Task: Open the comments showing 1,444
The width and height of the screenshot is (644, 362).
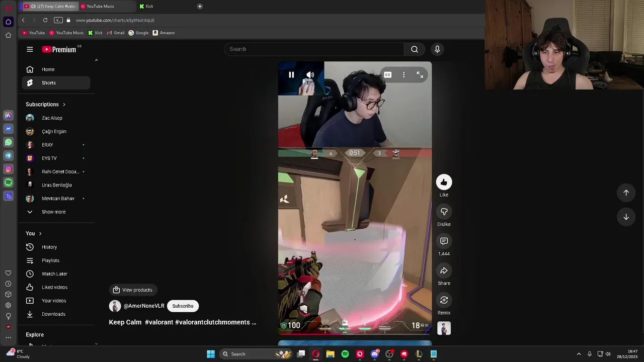Action: tap(444, 241)
